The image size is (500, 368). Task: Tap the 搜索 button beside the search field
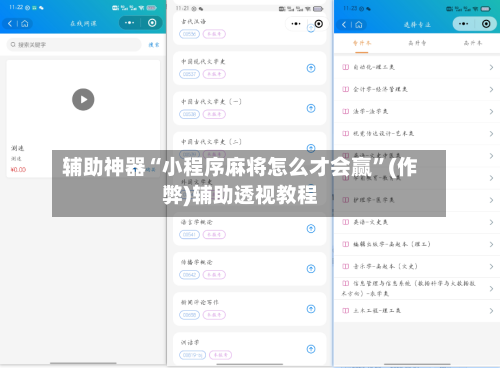click(154, 45)
